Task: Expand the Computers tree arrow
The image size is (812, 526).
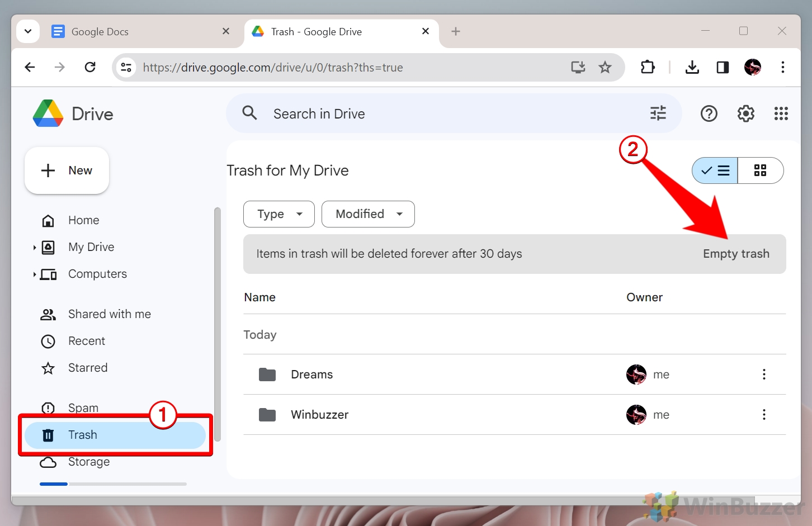Action: pos(34,274)
